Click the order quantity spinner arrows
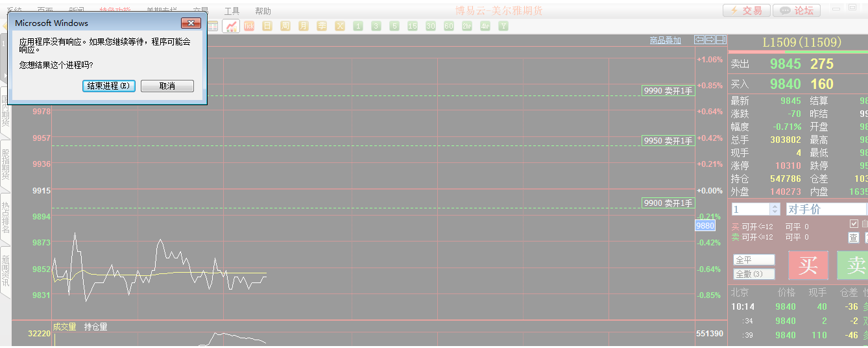Screen dimensions: 868x348 774,209
